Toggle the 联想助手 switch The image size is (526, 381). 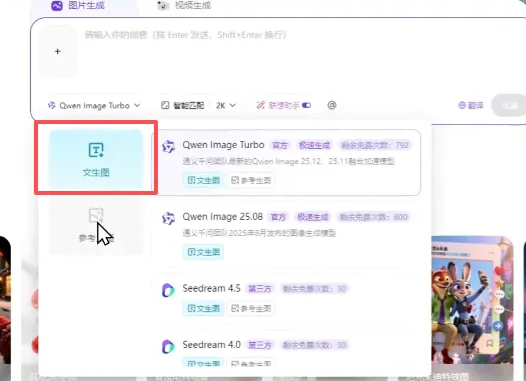pyautogui.click(x=307, y=105)
